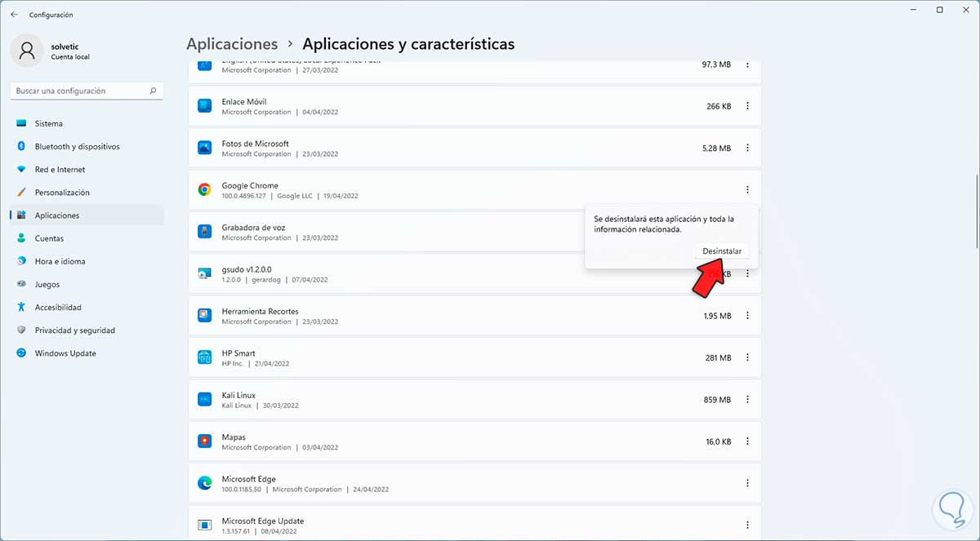
Task: Click the 16,0 KB size of Mapas
Action: pyautogui.click(x=718, y=441)
